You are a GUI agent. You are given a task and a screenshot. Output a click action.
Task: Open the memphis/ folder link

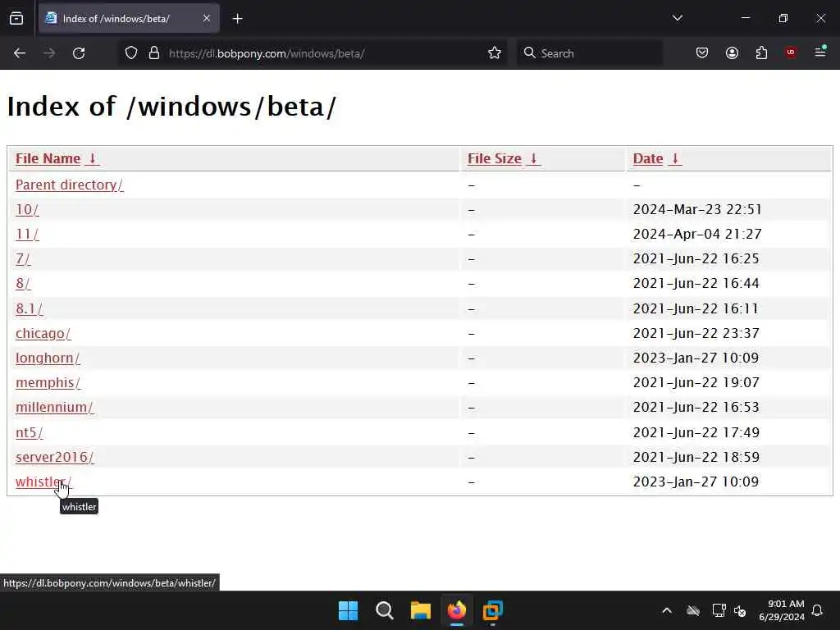pos(48,382)
